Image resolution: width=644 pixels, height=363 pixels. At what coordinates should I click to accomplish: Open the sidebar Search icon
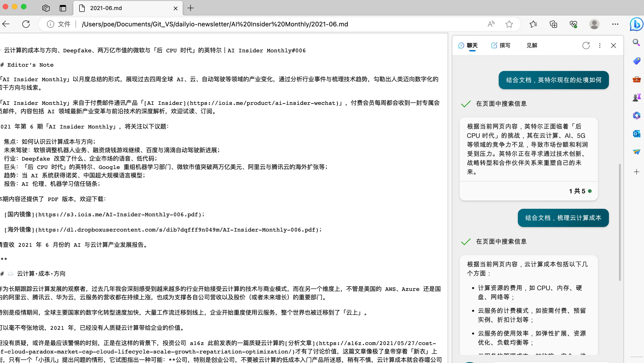pyautogui.click(x=636, y=43)
